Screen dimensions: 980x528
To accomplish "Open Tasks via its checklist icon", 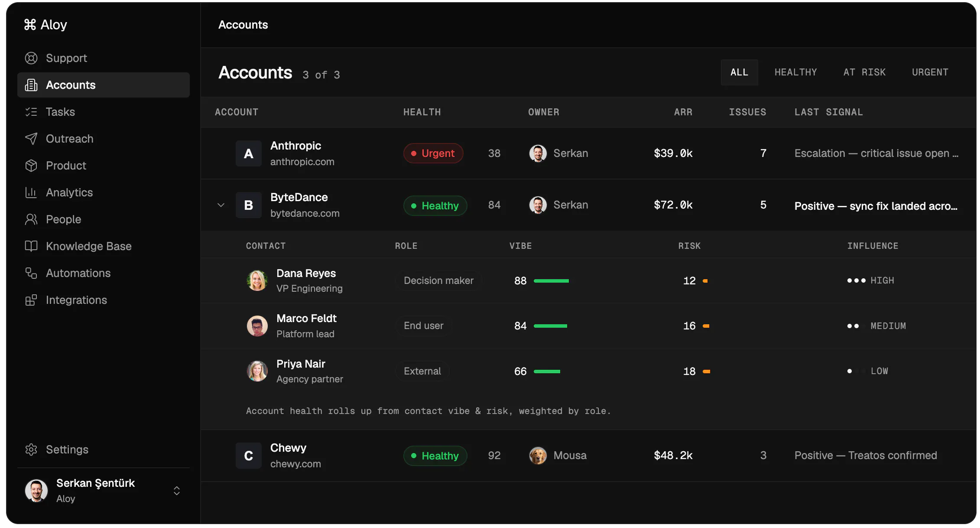I will tap(31, 112).
